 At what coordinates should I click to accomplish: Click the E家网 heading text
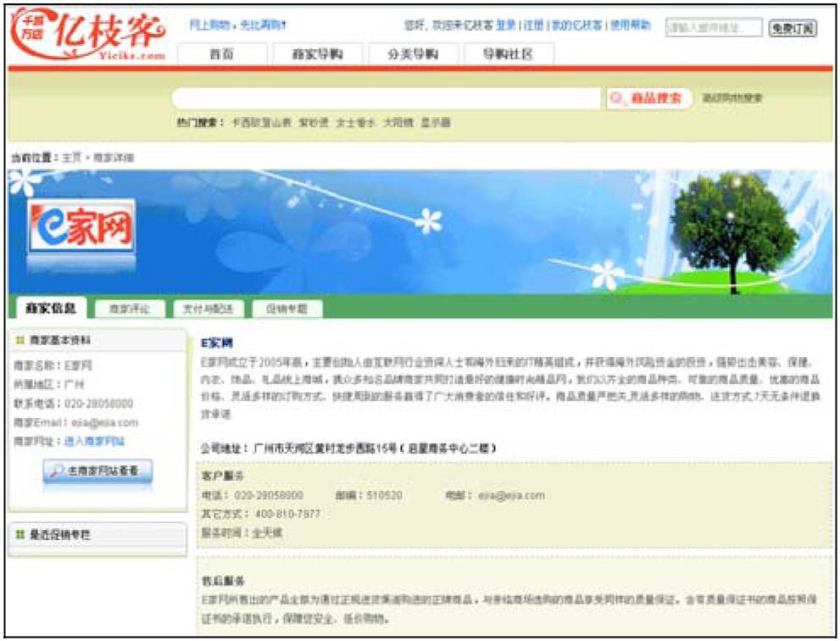pyautogui.click(x=216, y=343)
